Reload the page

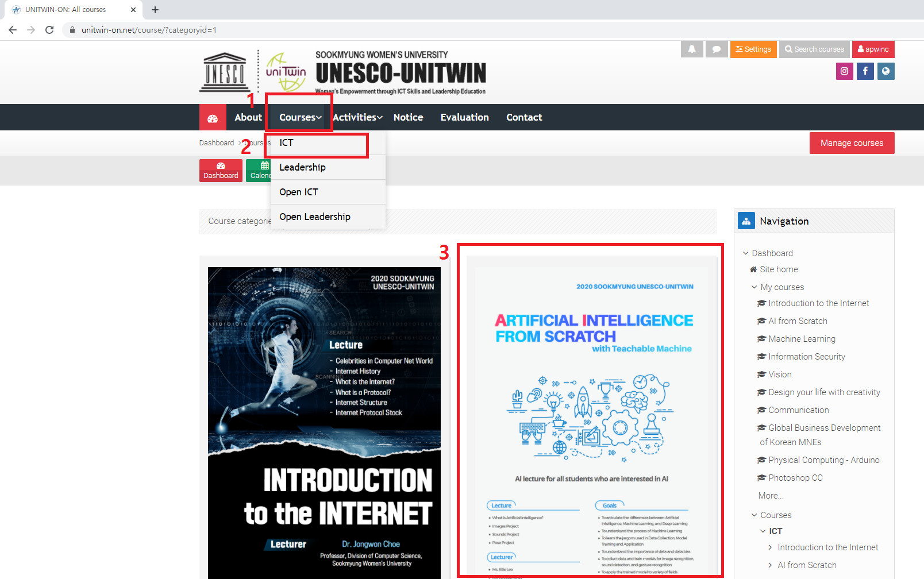pyautogui.click(x=49, y=30)
